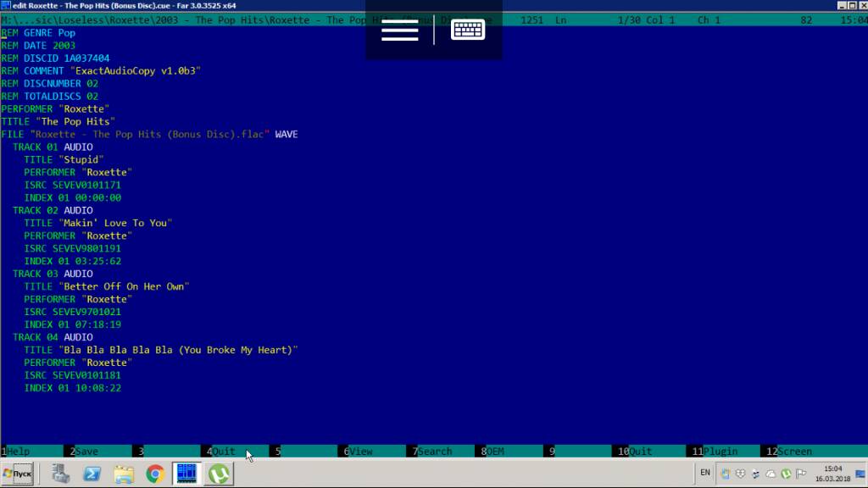Click the "Ch 1" indicator in the status line
The width and height of the screenshot is (868, 488).
click(709, 20)
